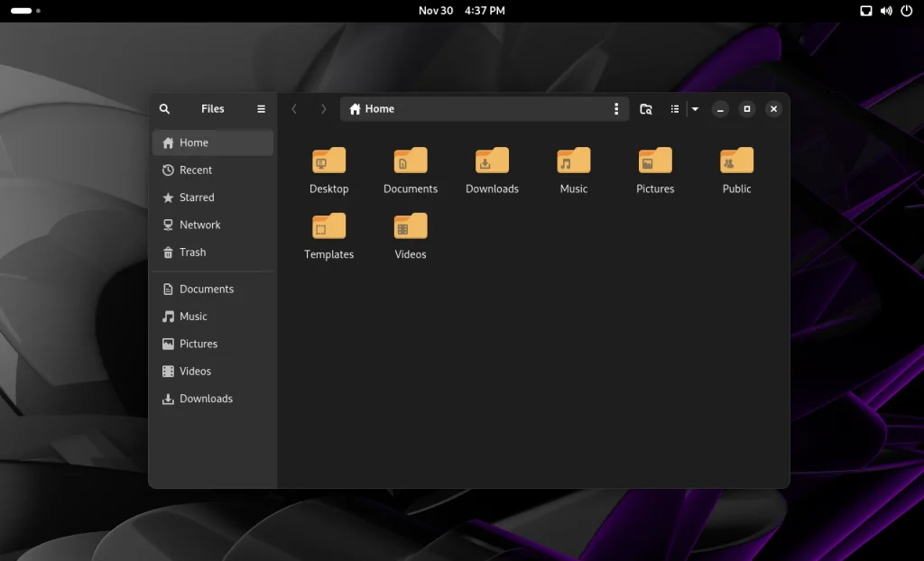Open the main hamburger menu in Files
The width and height of the screenshot is (924, 561).
(261, 109)
